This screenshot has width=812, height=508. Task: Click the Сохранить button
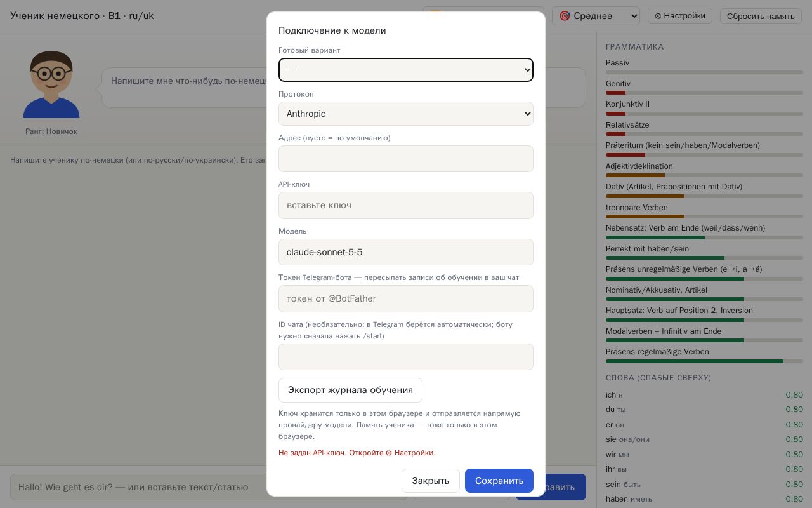pos(499,481)
